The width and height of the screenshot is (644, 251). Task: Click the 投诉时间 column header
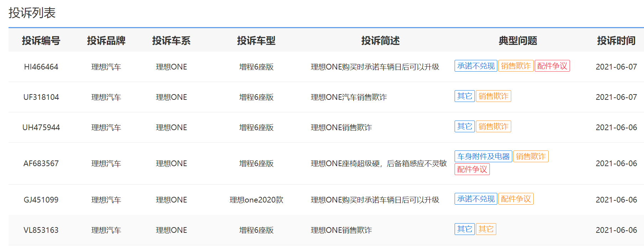[x=616, y=41]
